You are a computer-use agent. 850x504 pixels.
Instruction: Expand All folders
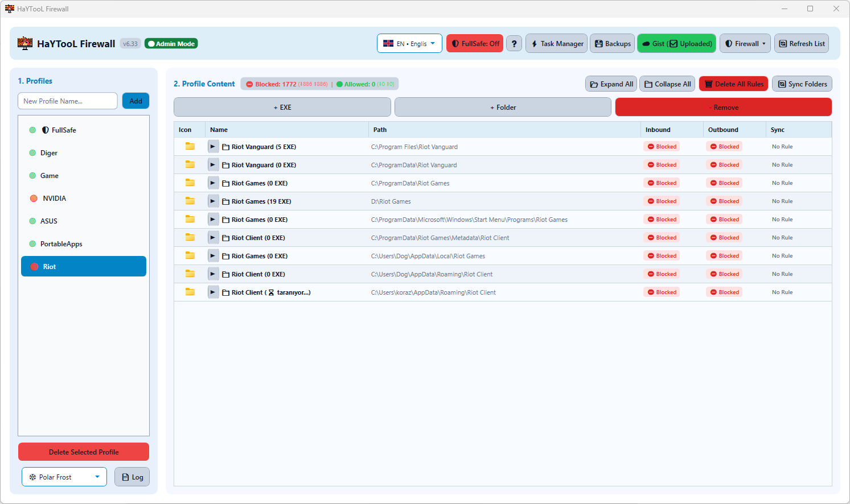[x=611, y=84]
